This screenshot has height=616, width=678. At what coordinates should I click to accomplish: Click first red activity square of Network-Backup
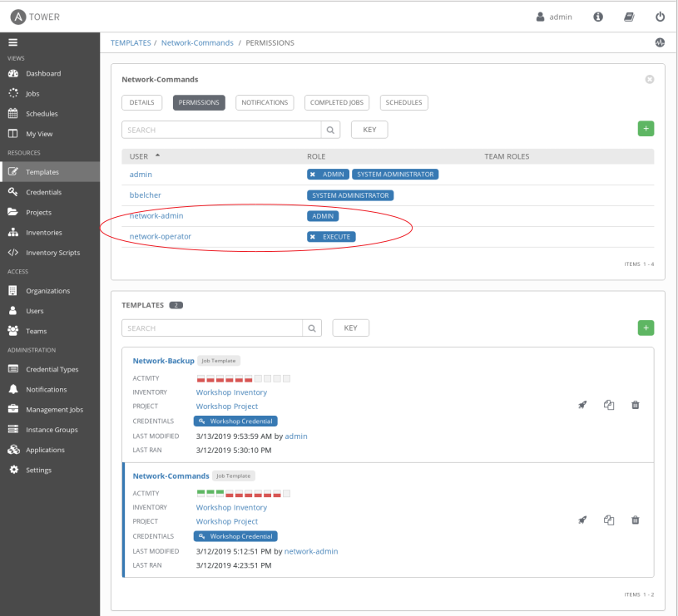pos(200,379)
